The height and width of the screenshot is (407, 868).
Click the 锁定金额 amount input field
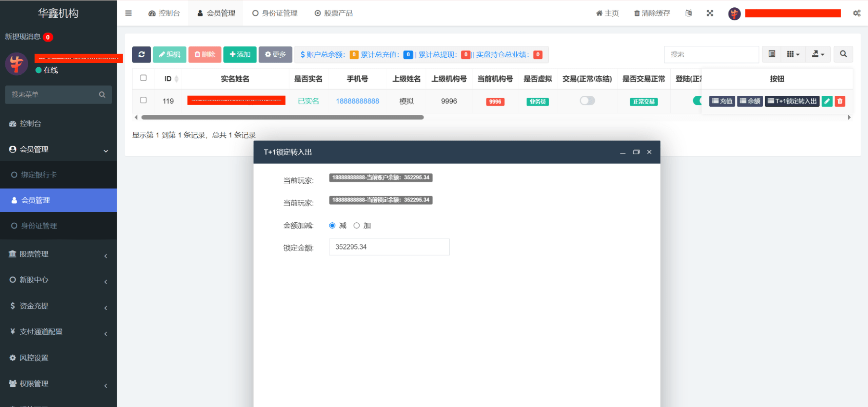389,247
